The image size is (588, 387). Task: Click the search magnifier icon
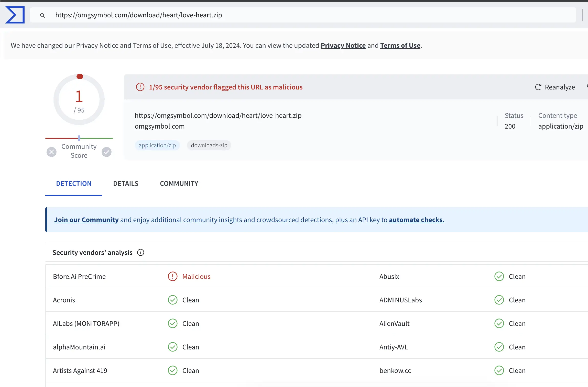click(43, 15)
